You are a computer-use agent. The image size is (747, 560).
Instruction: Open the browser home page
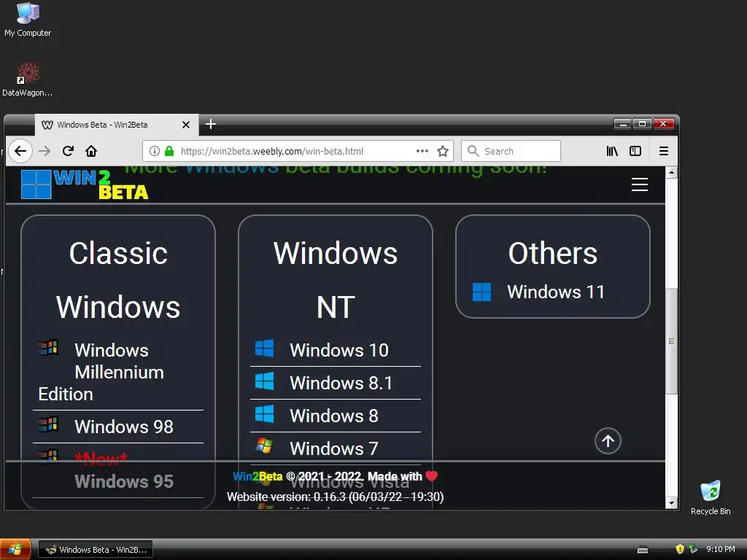[91, 151]
